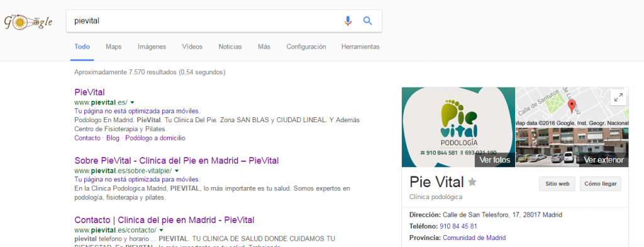The height and width of the screenshot is (247, 644).
Task: Click the Aproximadamente 7.570 resultados text
Action: 150,72
